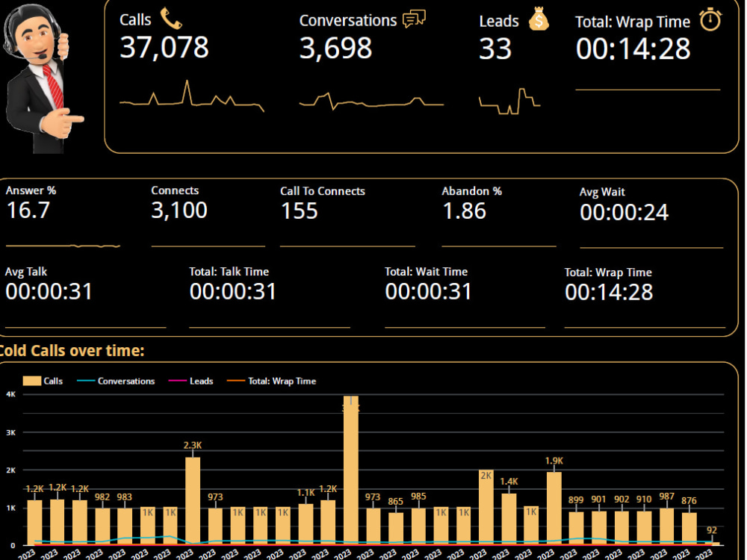
Task: Toggle the Conversations series in chart legend
Action: (x=116, y=381)
